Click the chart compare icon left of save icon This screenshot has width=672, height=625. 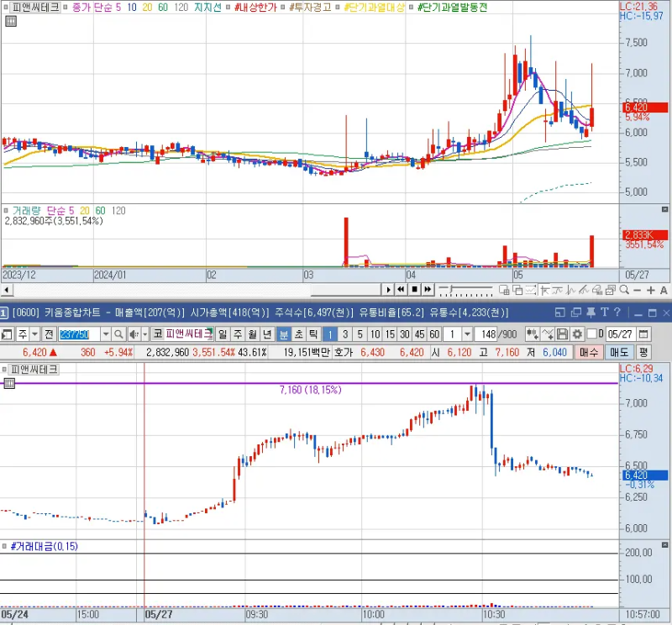click(548, 334)
